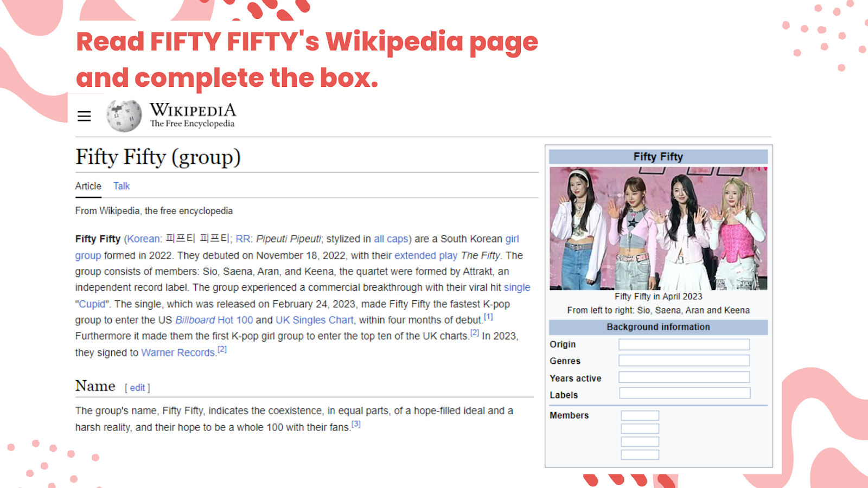Open the extended play link
868x488 pixels.
tap(426, 255)
